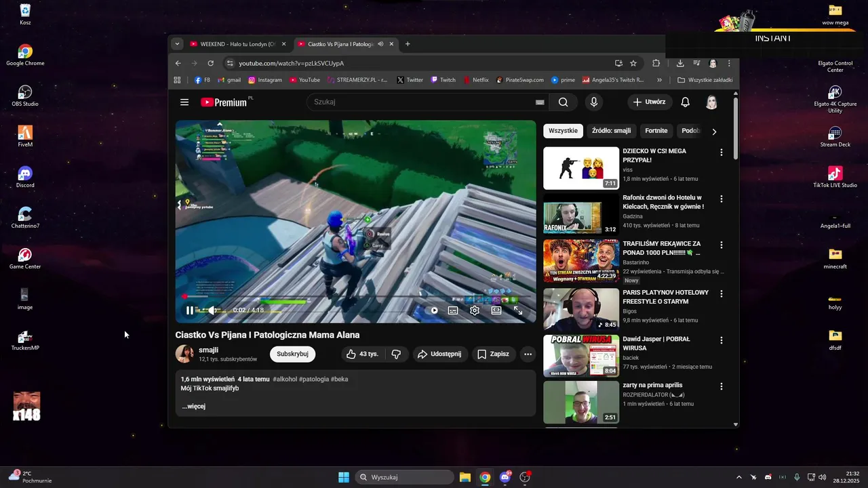This screenshot has height=488, width=868.
Task: Open video player settings gear
Action: 475,310
